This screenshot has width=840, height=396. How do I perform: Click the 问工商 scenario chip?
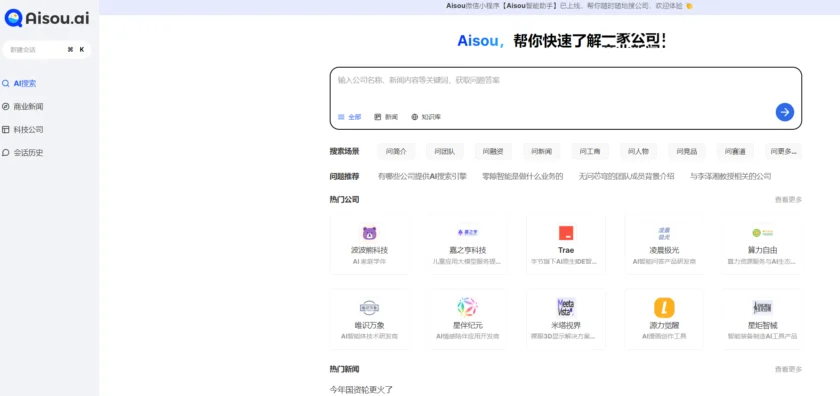[590, 152]
